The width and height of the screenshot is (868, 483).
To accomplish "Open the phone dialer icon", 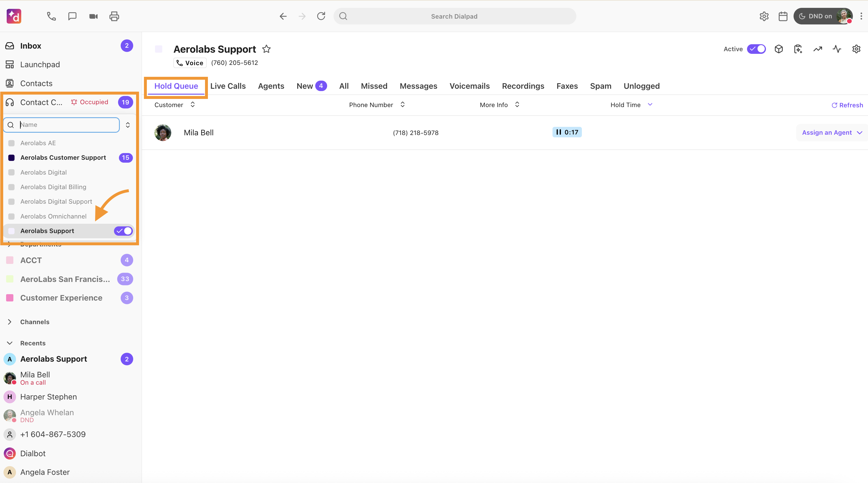I will 51,16.
